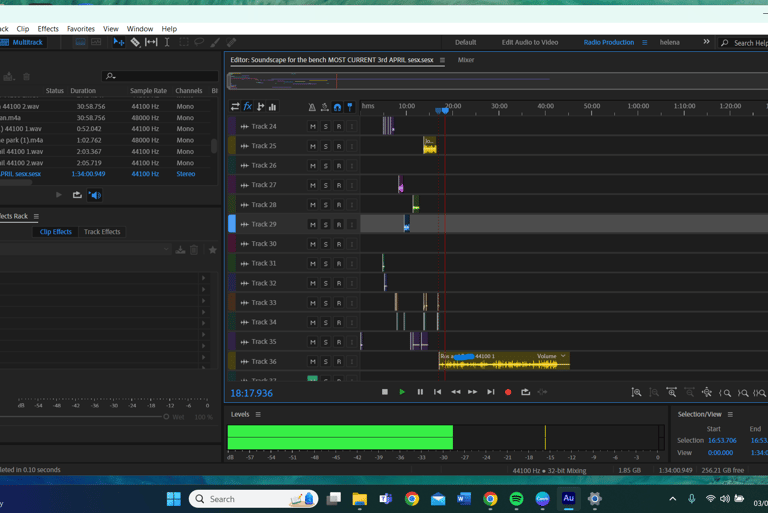768x513 pixels.
Task: Select the Razor tool in the toolbar
Action: (135, 43)
